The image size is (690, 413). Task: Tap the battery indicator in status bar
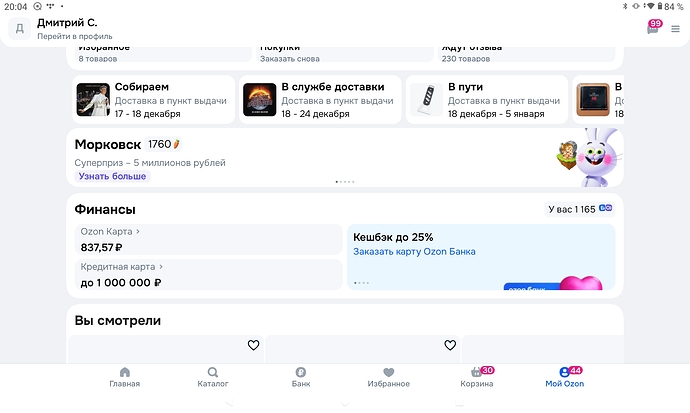click(660, 6)
